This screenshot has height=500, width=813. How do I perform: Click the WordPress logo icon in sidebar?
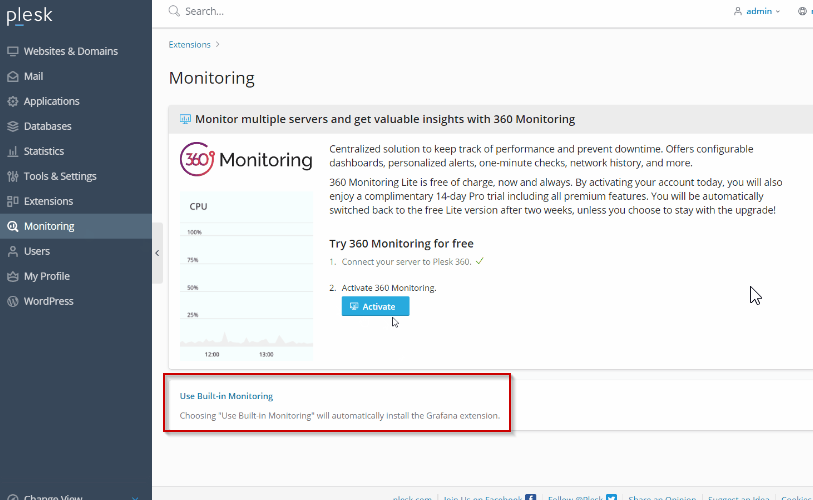13,301
